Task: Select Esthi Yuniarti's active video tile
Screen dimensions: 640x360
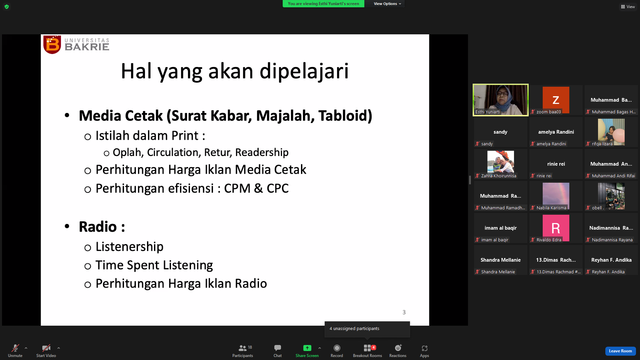Action: [x=500, y=100]
